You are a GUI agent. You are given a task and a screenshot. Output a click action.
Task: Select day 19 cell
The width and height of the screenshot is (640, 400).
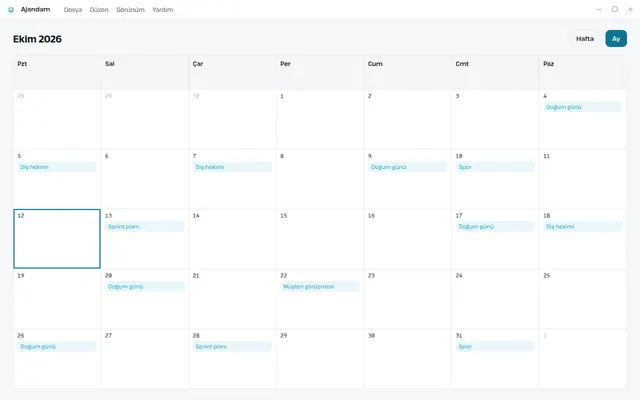point(57,299)
